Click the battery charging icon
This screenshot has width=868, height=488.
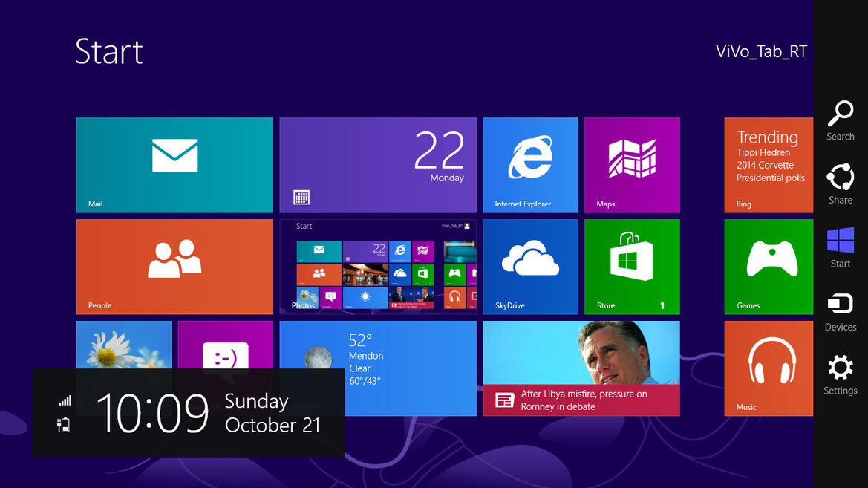64,425
